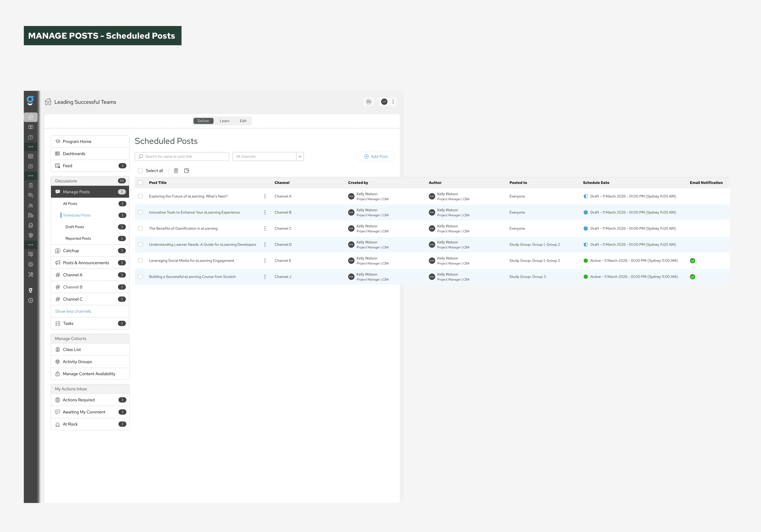Click the email notification checkmark for Leveraging Social Media
The image size is (761, 532).
coord(692,261)
